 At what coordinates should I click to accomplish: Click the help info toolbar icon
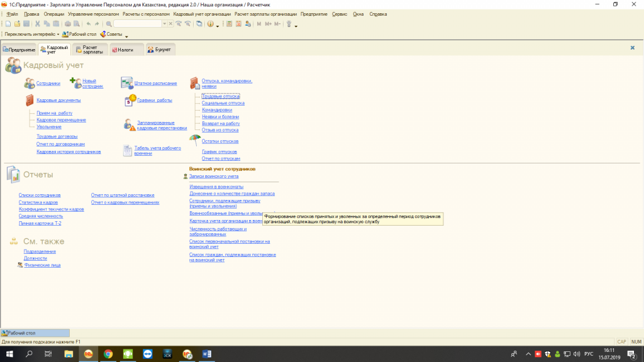[x=210, y=24]
